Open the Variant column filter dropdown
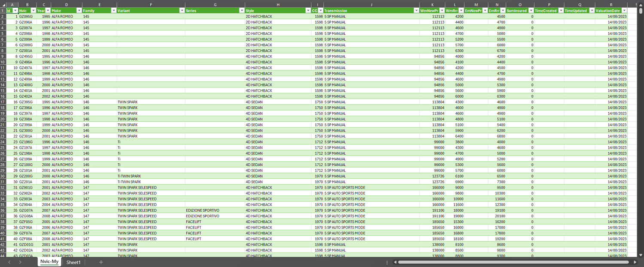Screen dimensions: 644x267 pos(182,10)
